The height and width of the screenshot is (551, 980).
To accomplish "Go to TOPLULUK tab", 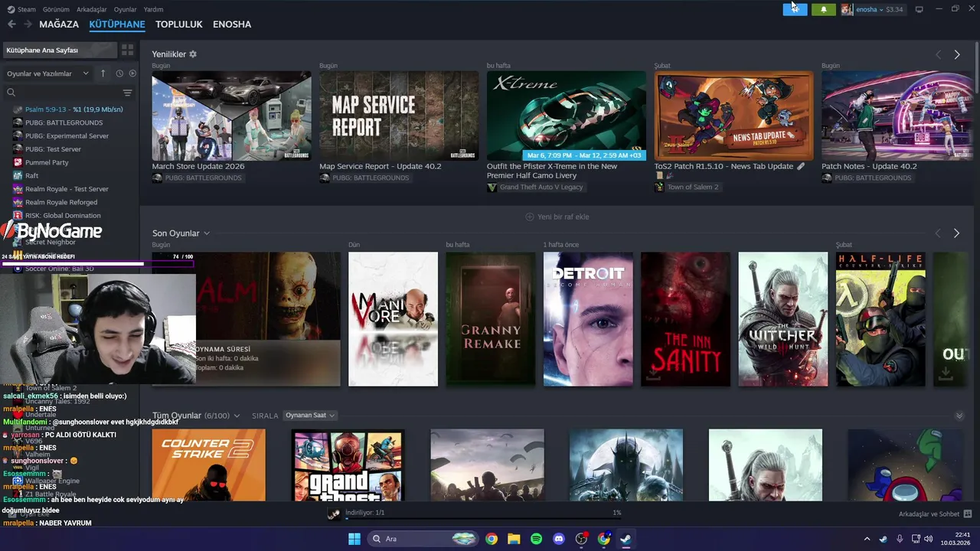I will (179, 24).
